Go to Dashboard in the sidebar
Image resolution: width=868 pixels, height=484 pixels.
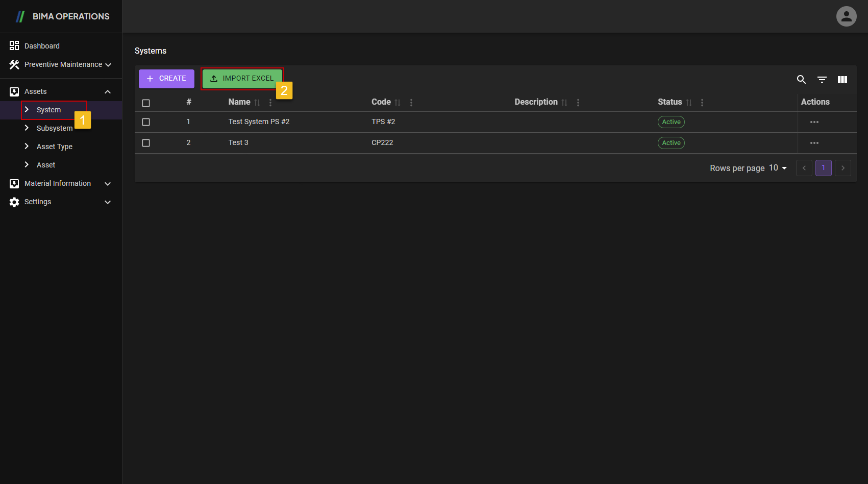(x=42, y=46)
